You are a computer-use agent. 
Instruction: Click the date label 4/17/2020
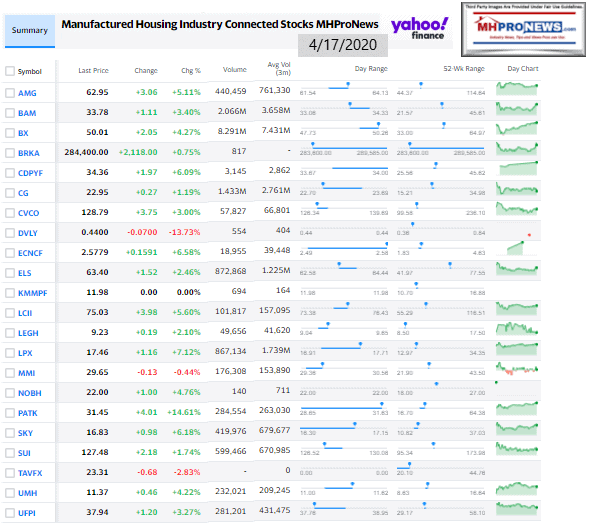click(x=343, y=45)
